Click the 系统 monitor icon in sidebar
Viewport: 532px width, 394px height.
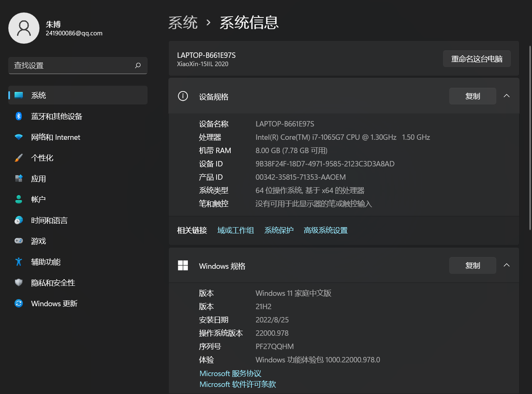(19, 95)
